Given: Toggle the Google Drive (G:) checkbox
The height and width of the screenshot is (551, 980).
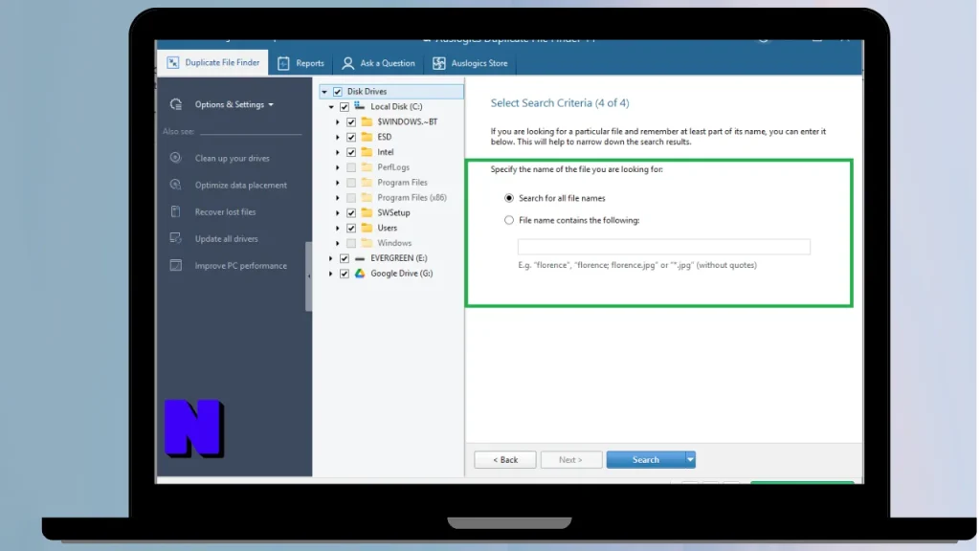Looking at the screenshot, I should click(x=345, y=274).
